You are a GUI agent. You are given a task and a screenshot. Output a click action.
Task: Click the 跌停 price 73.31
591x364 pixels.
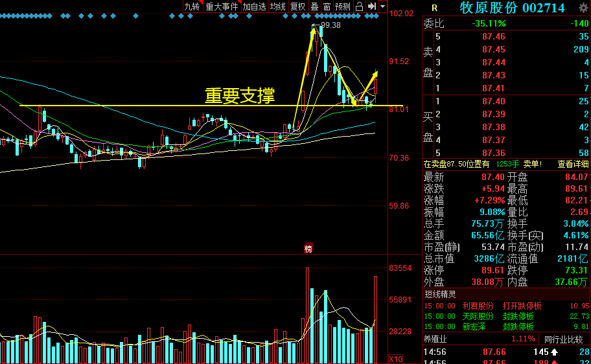(577, 270)
